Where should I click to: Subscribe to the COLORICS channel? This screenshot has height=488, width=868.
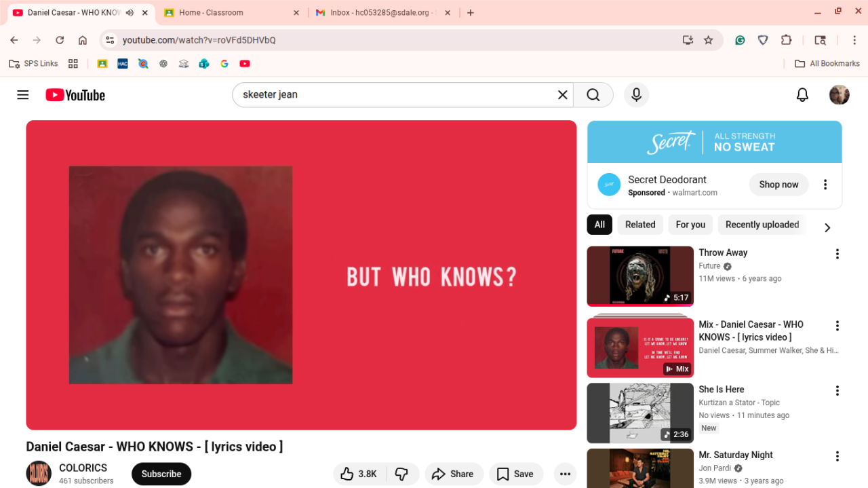161,474
